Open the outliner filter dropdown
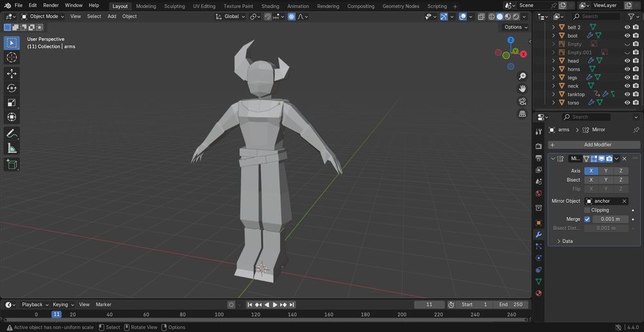This screenshot has height=332, width=644. coord(633,17)
